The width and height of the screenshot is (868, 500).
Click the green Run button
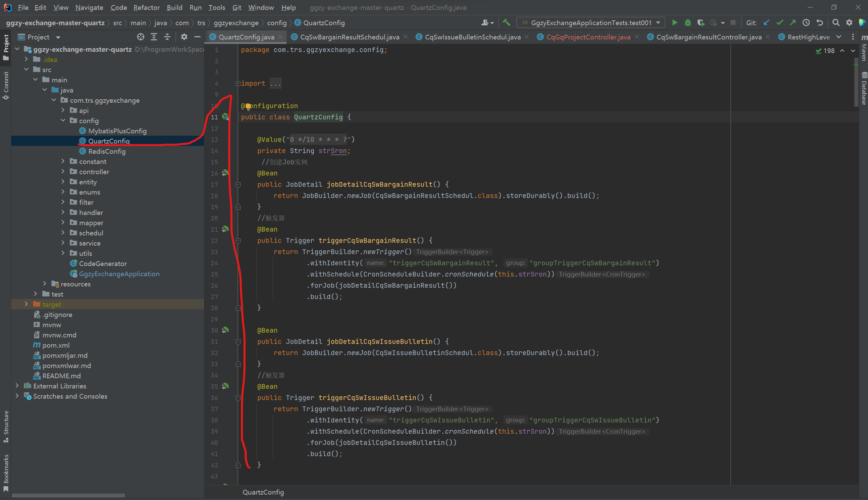pyautogui.click(x=674, y=23)
